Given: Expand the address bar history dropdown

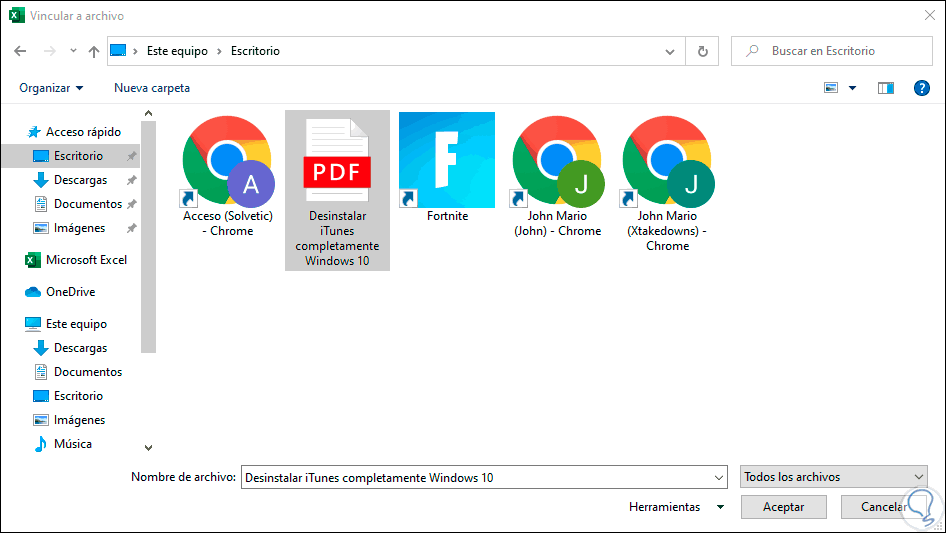Looking at the screenshot, I should [670, 51].
